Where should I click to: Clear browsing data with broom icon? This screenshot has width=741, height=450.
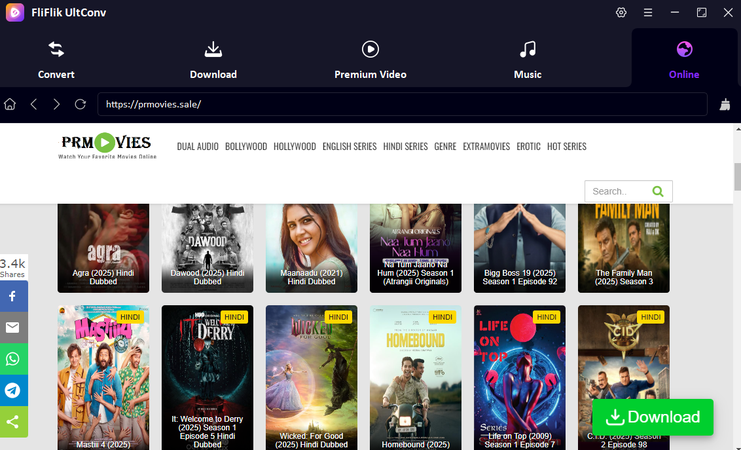click(724, 104)
